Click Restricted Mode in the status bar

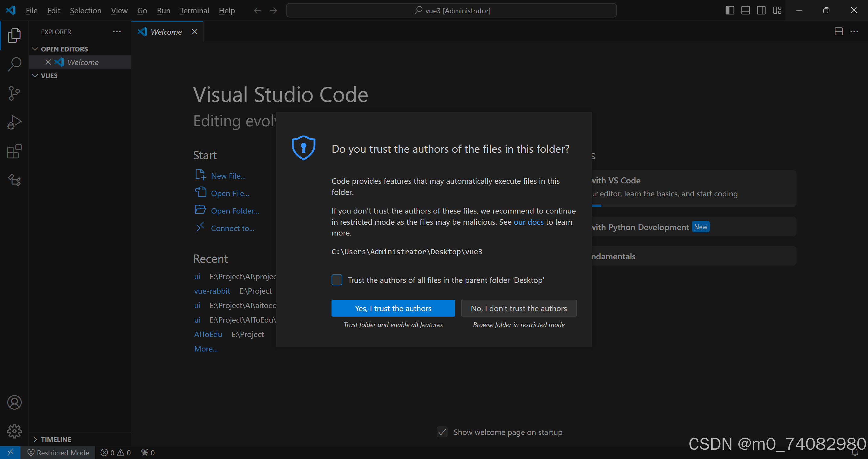tap(58, 453)
